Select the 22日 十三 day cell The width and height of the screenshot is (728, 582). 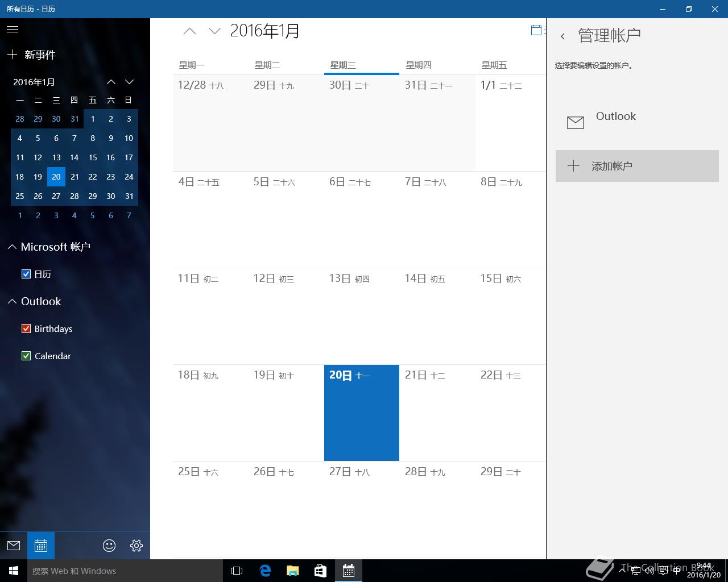(x=510, y=413)
